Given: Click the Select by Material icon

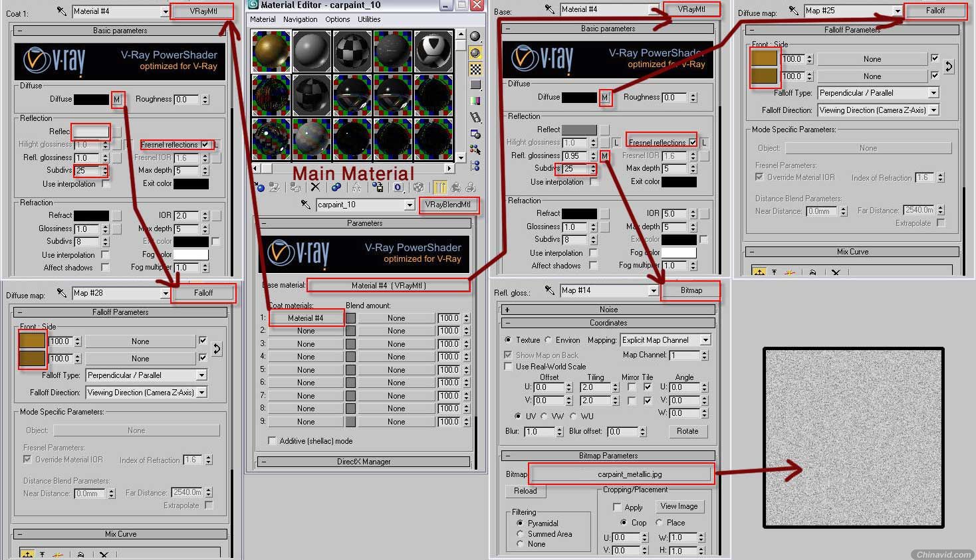Looking at the screenshot, I should (x=475, y=149).
